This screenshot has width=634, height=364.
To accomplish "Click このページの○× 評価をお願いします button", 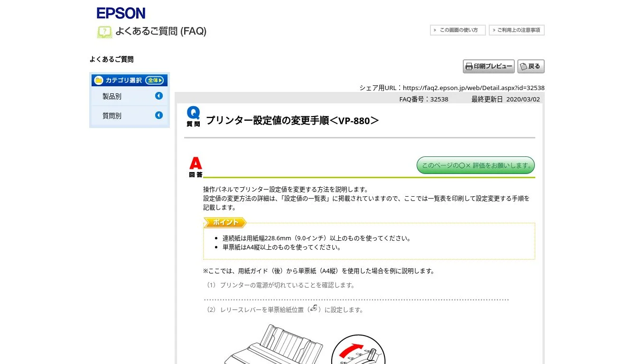I will point(475,165).
